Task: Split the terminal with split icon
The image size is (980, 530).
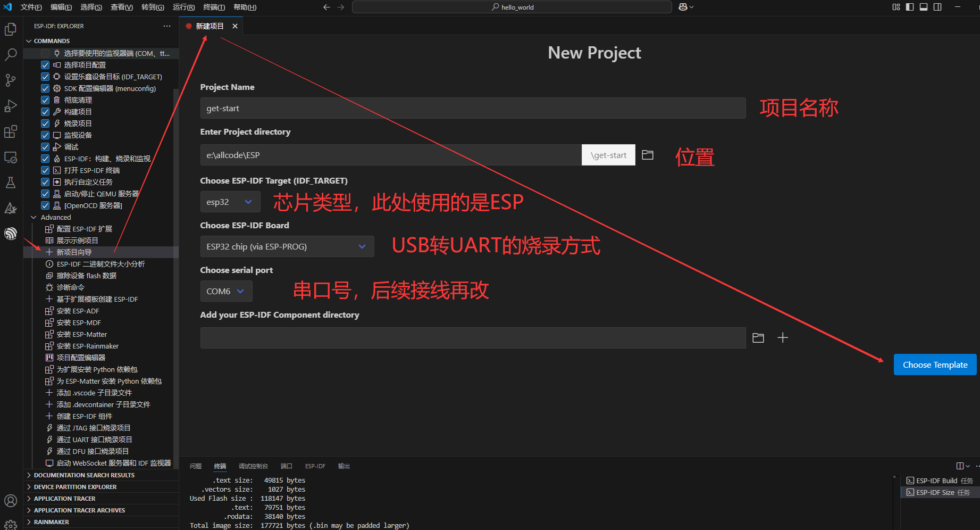Action: [960, 466]
